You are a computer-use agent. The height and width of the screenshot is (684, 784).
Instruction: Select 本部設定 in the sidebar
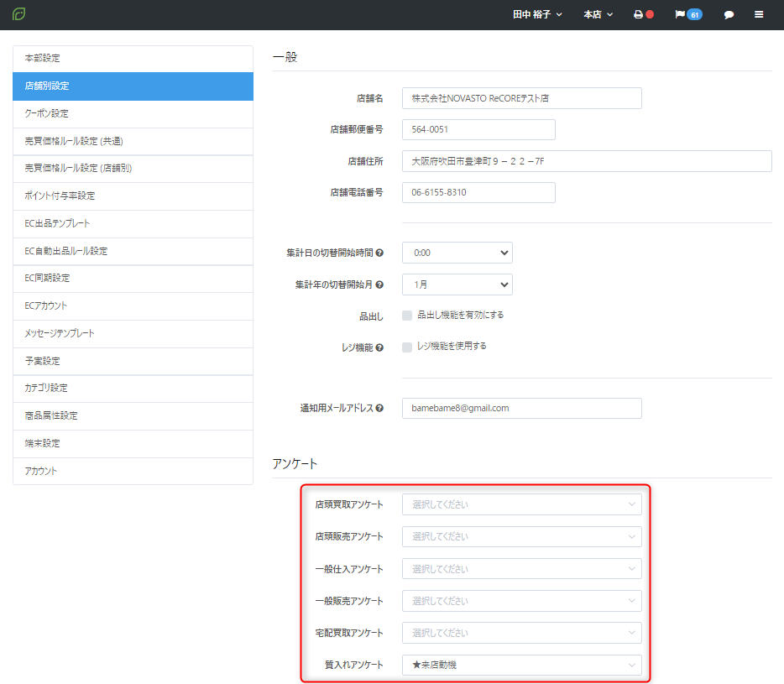133,59
